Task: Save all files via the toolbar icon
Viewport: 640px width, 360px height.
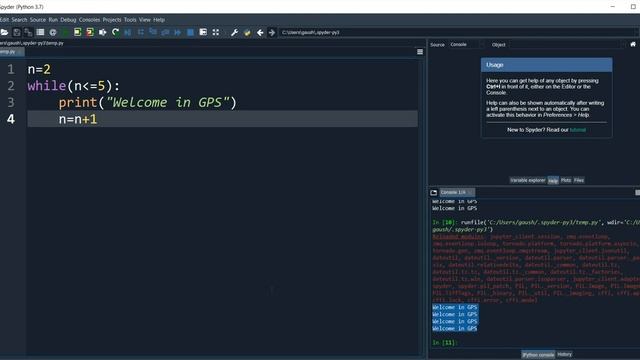Action: (x=28, y=32)
